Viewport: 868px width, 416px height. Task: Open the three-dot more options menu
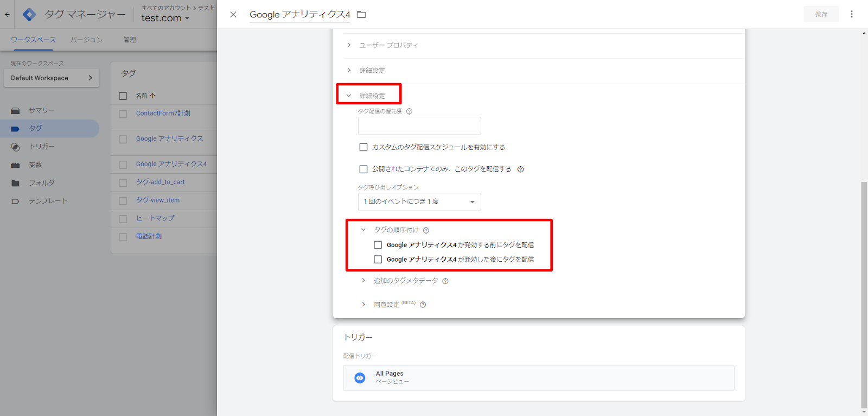[852, 14]
